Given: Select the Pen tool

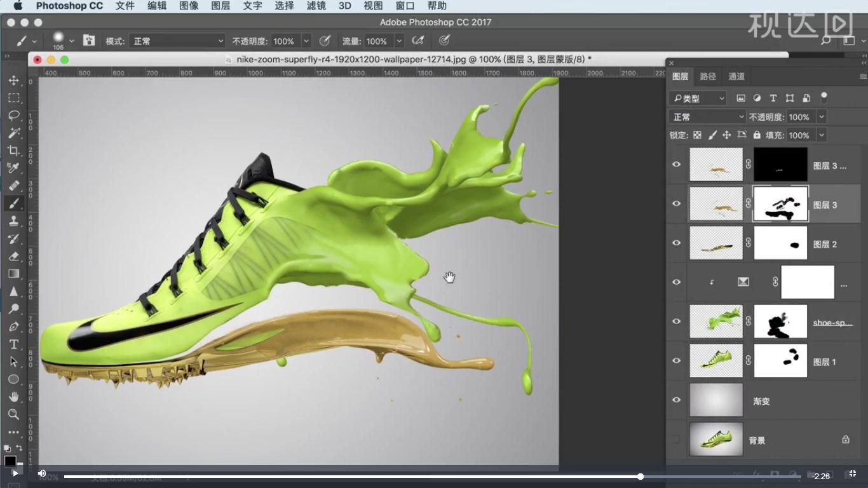Looking at the screenshot, I should 13,327.
